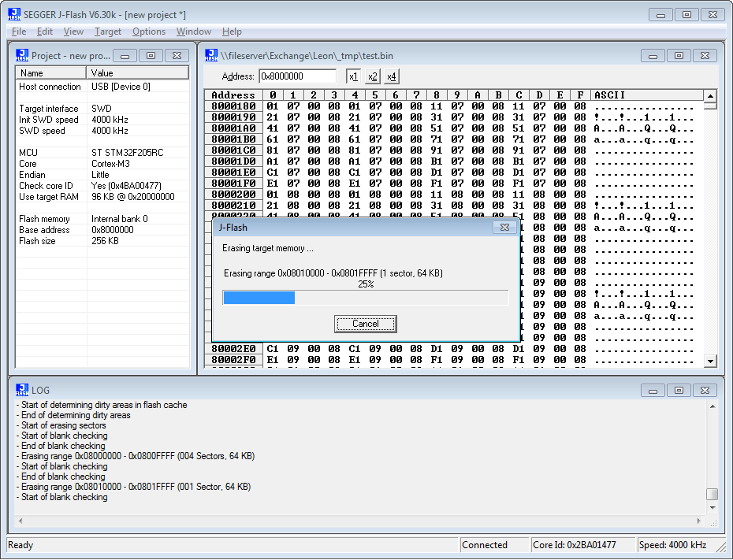
Task: Click the Project window J-Flash icon
Action: click(x=22, y=55)
